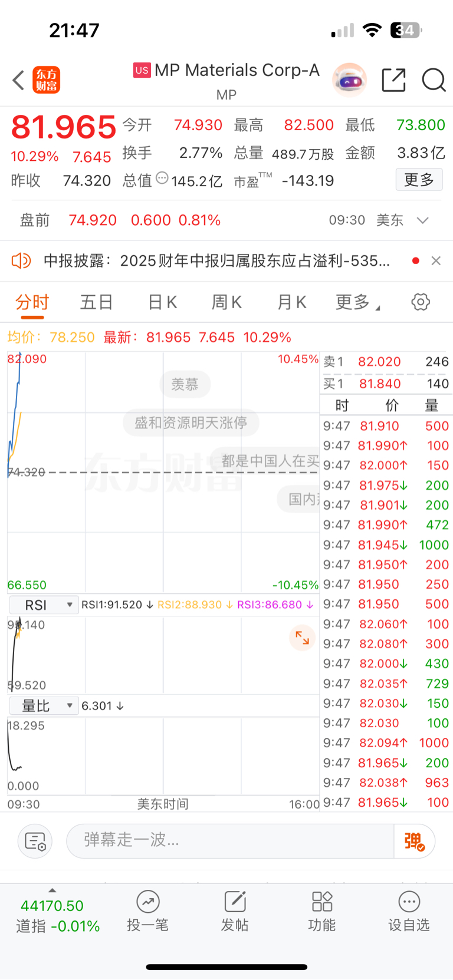
Task: Tap the 21:47 clock in status bar
Action: (74, 30)
